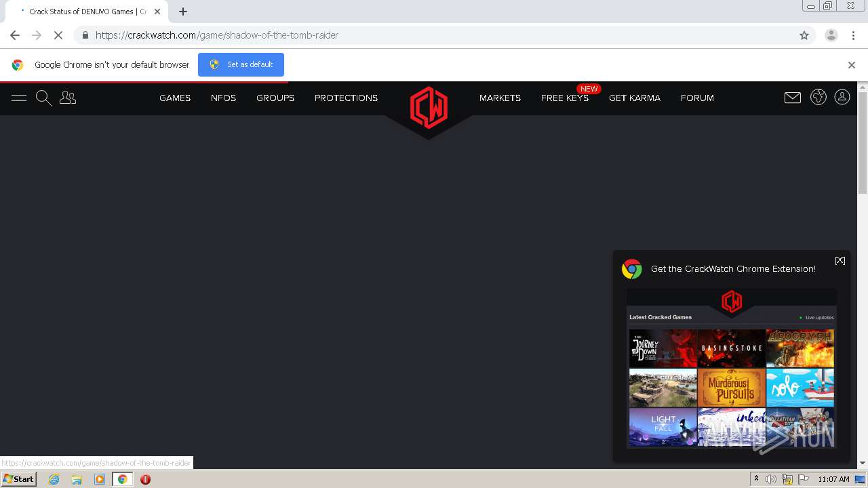Click the Chrome taskbar icon
868x488 pixels.
coord(123,479)
